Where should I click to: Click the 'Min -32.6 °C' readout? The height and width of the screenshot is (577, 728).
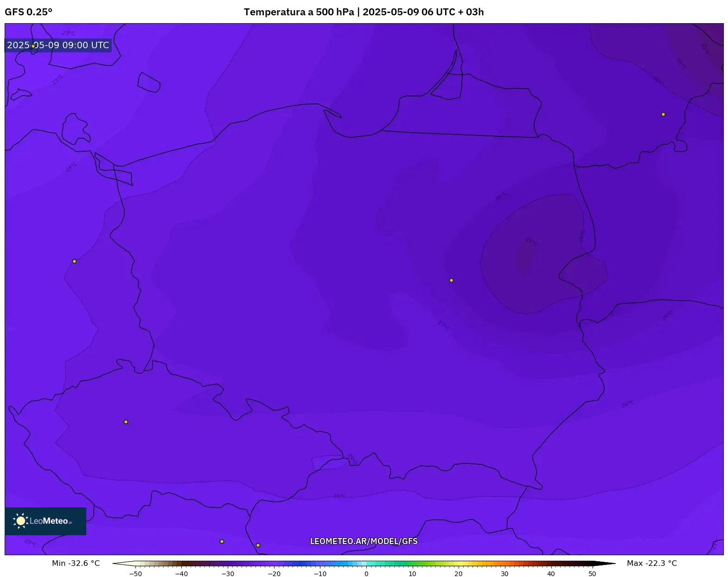76,563
